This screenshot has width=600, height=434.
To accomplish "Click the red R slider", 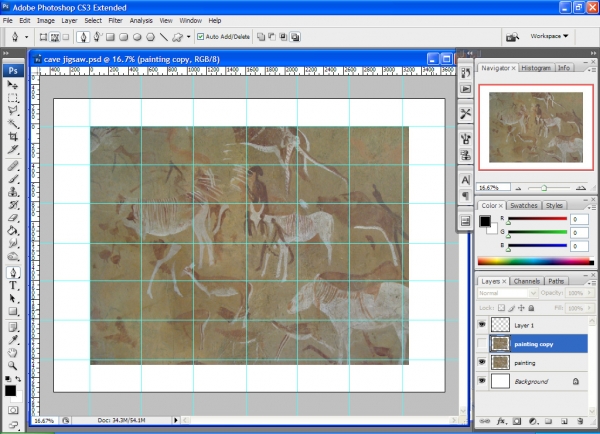I will (x=537, y=219).
